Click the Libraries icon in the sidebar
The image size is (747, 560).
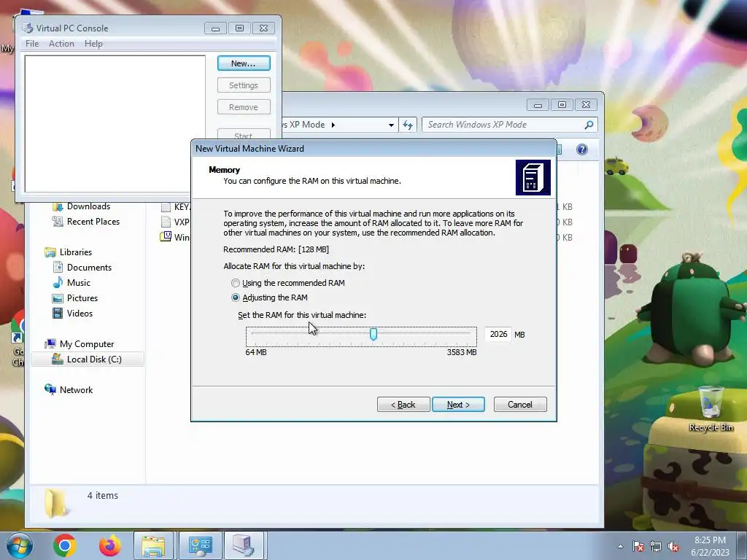tap(50, 252)
